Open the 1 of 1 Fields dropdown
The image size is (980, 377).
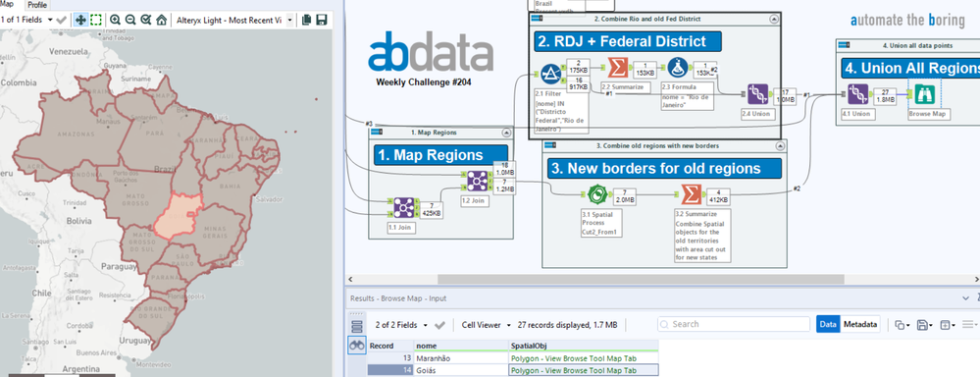pos(26,20)
